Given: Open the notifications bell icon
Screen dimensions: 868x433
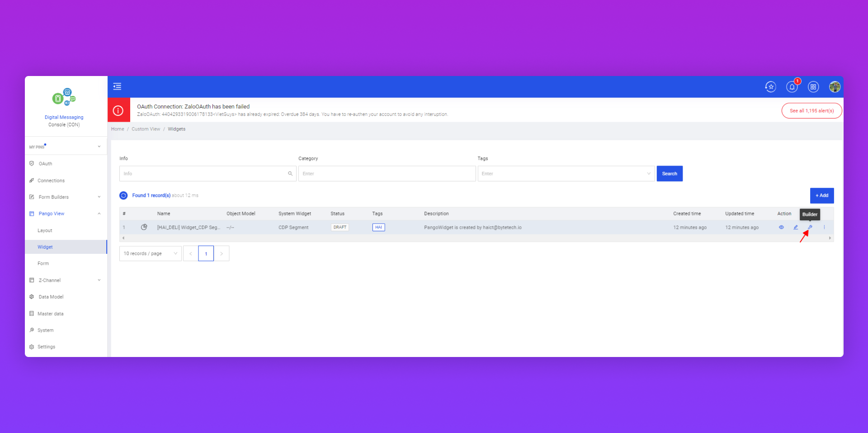Looking at the screenshot, I should (x=792, y=87).
